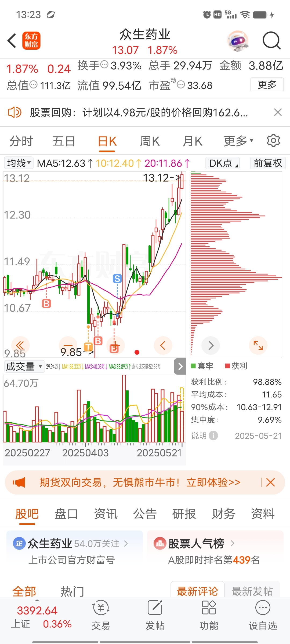Image resolution: width=290 pixels, height=644 pixels.
Task: Switch to 月K chart tab
Action: (193, 141)
